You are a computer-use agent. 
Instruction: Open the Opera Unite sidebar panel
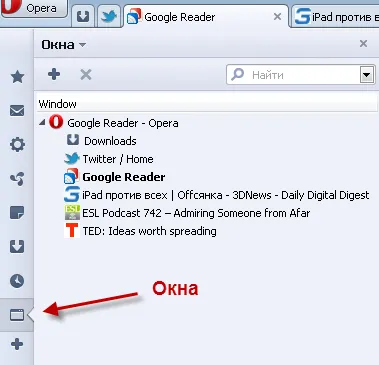tap(17, 179)
